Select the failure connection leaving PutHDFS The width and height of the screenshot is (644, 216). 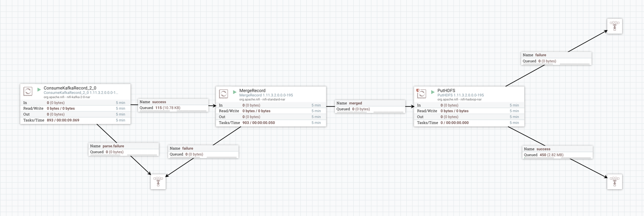556,58
